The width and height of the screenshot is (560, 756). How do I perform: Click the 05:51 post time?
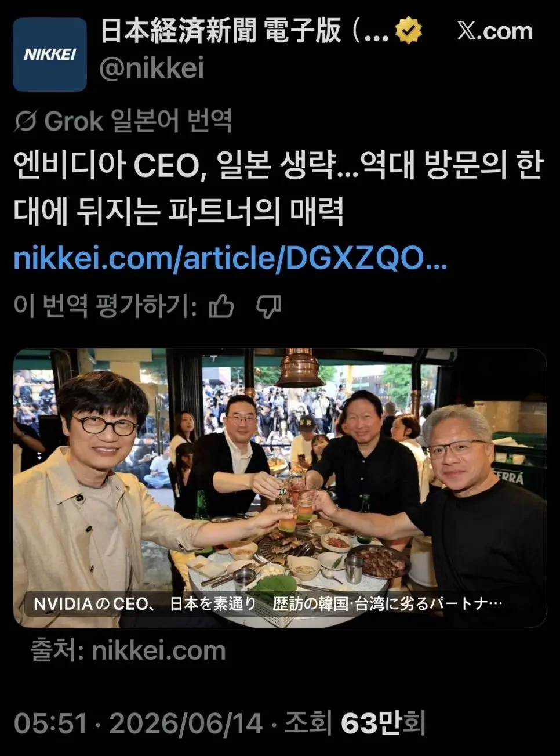click(x=50, y=724)
